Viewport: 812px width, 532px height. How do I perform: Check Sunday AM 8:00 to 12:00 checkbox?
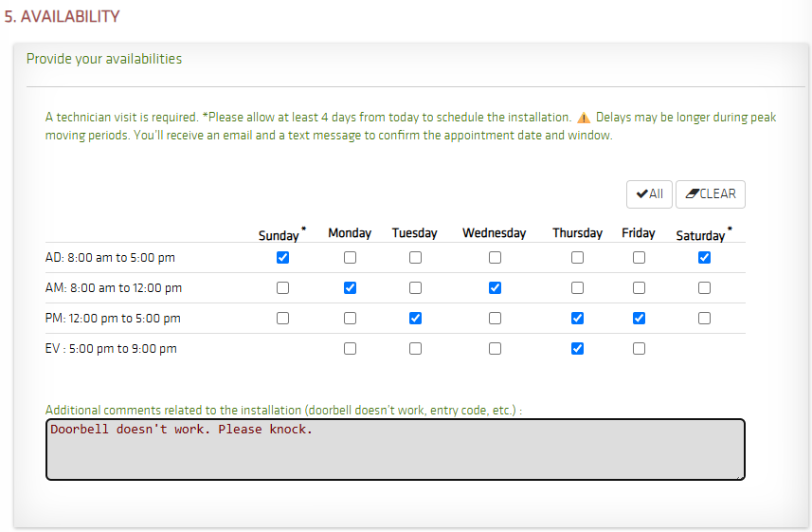pyautogui.click(x=282, y=287)
